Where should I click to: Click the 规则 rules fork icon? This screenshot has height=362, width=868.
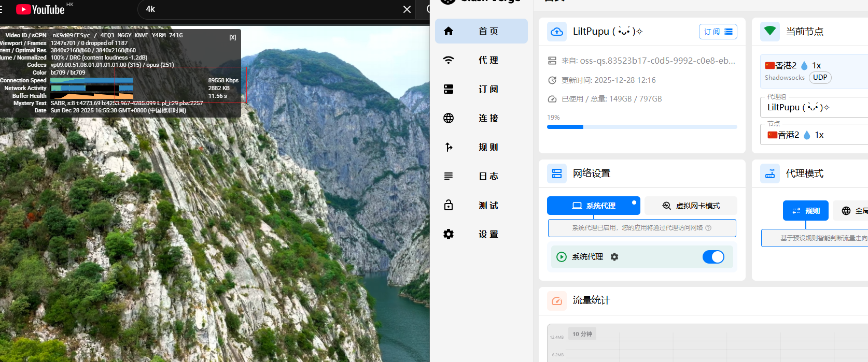coord(449,147)
